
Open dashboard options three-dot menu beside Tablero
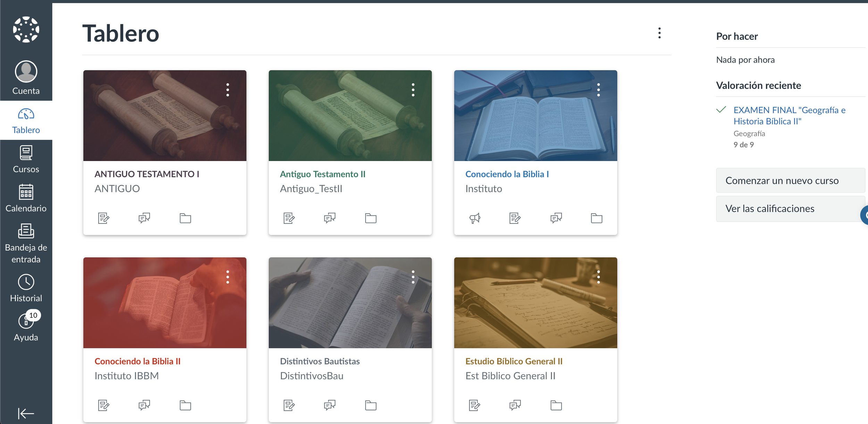pyautogui.click(x=659, y=33)
